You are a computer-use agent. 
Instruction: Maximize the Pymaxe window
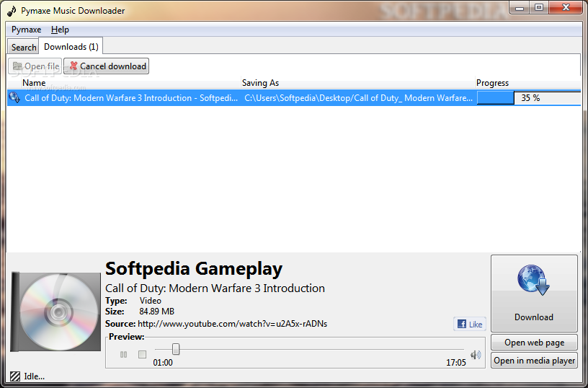pyautogui.click(x=539, y=7)
